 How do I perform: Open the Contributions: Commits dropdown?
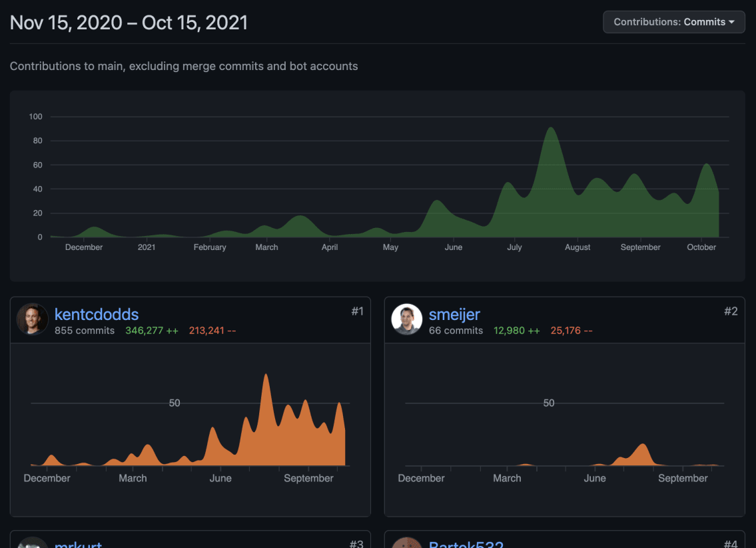[673, 21]
